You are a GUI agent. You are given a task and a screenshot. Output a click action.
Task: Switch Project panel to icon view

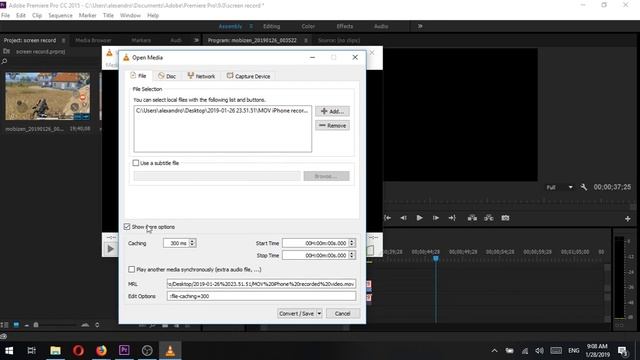16,325
